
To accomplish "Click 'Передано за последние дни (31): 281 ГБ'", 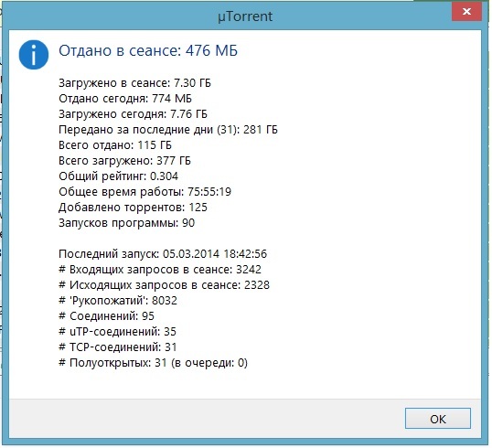I will point(168,130).
